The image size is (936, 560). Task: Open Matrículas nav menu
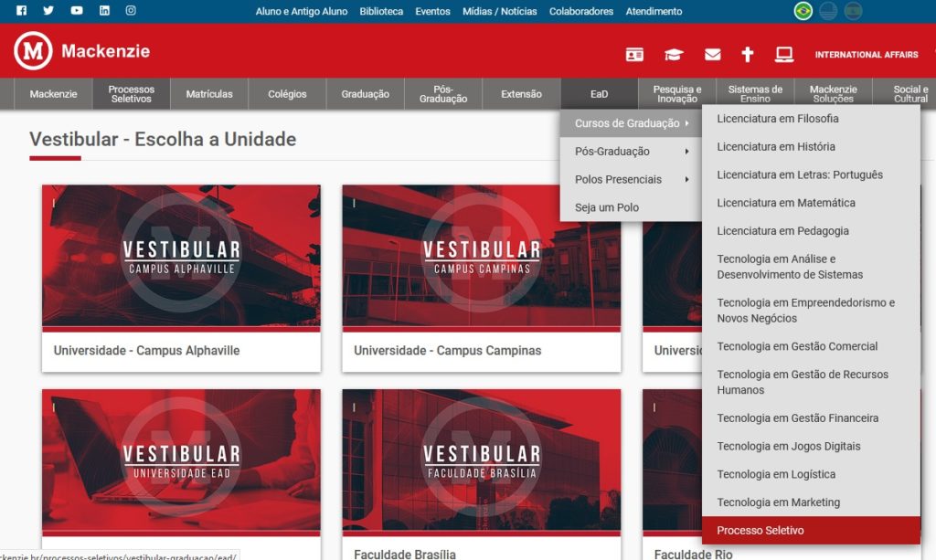209,93
